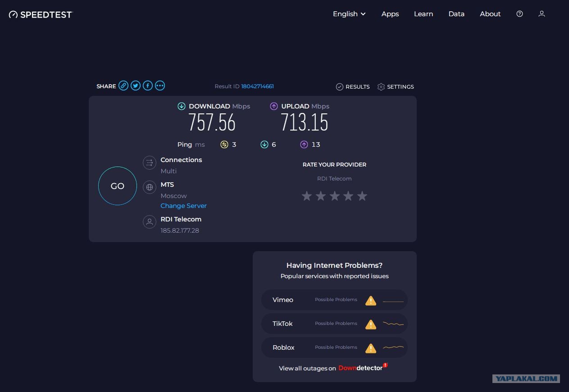The height and width of the screenshot is (392, 569).
Task: Rate provider three stars
Action: coord(335,196)
